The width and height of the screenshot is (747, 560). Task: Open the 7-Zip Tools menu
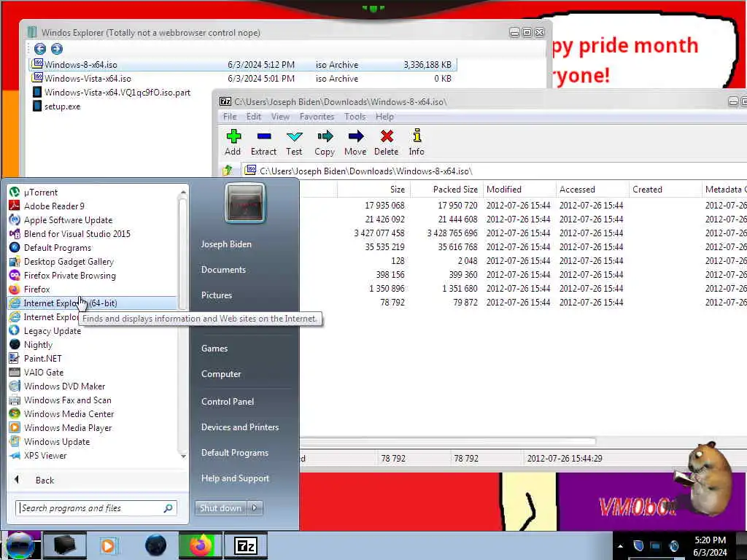355,117
